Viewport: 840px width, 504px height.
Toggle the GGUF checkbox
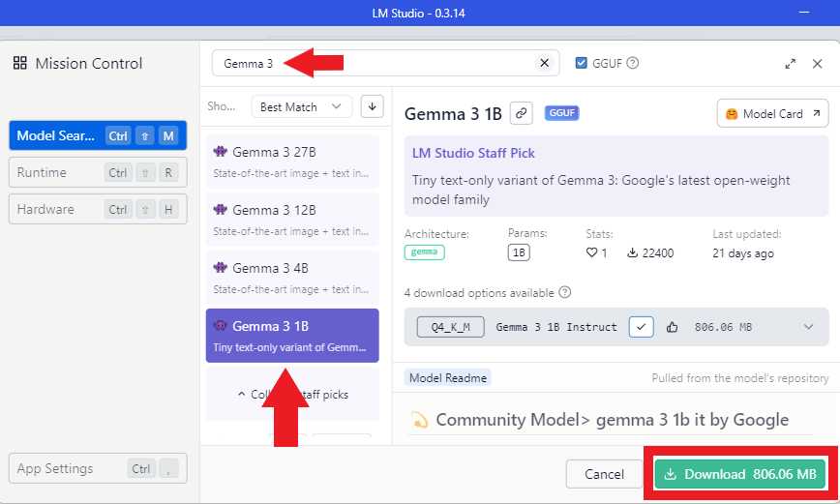click(x=581, y=63)
